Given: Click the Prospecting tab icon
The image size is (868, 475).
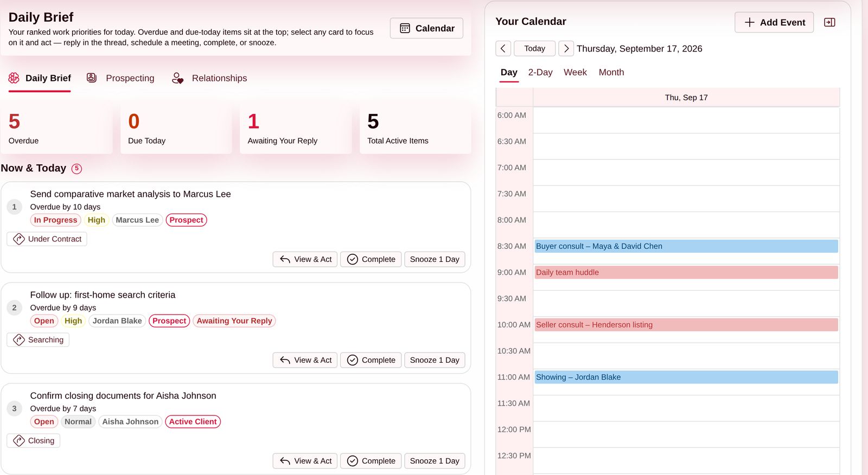Looking at the screenshot, I should 92,78.
